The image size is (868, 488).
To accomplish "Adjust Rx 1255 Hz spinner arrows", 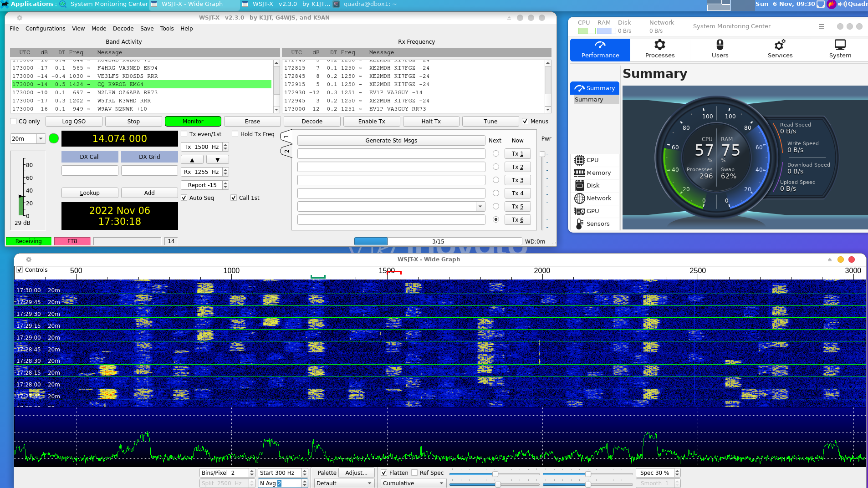I will tap(225, 172).
